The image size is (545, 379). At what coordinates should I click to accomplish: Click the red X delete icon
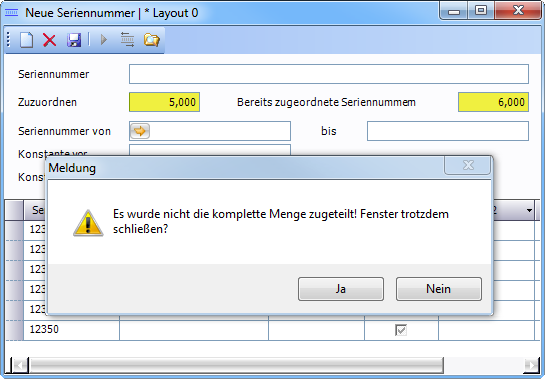pyautogui.click(x=49, y=40)
